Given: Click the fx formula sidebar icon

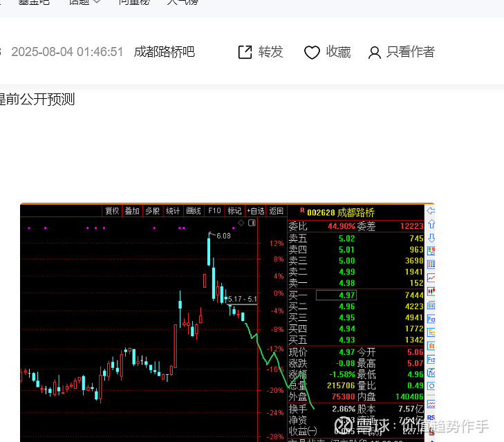Looking at the screenshot, I should pyautogui.click(x=431, y=373).
